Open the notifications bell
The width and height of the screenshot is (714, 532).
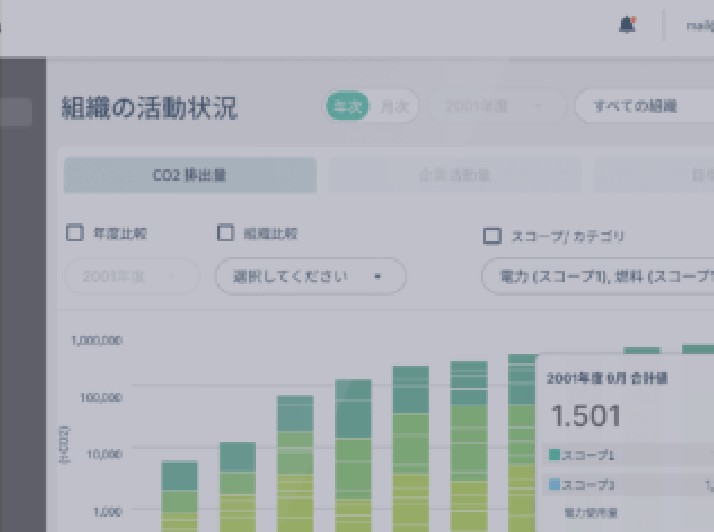pyautogui.click(x=627, y=26)
